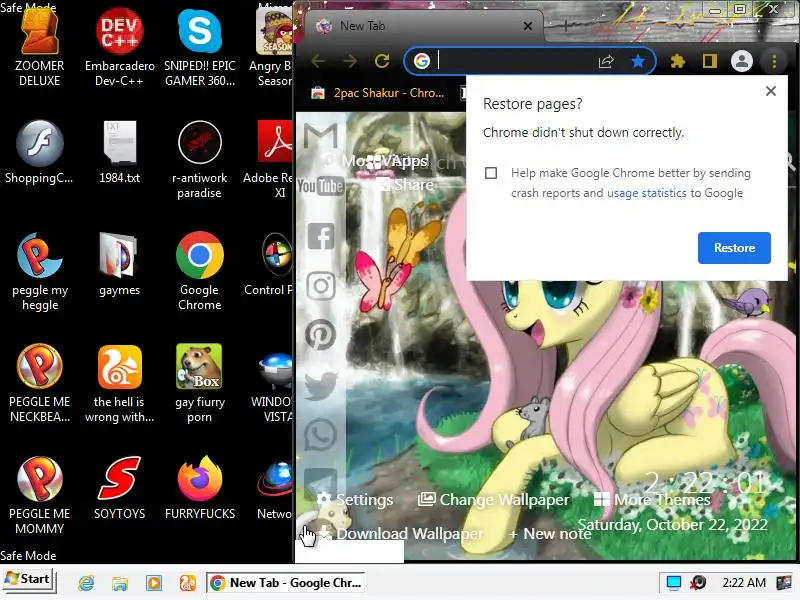Click Download Wallpaper
The width and height of the screenshot is (800, 600).
[401, 533]
